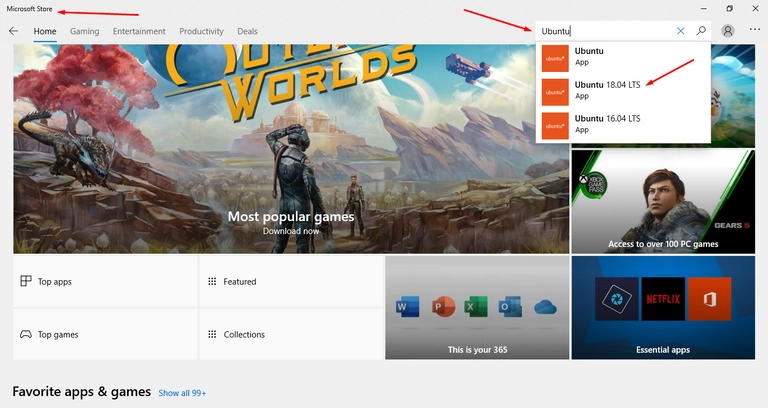
Task: Open the Productivity tab
Action: coord(201,31)
